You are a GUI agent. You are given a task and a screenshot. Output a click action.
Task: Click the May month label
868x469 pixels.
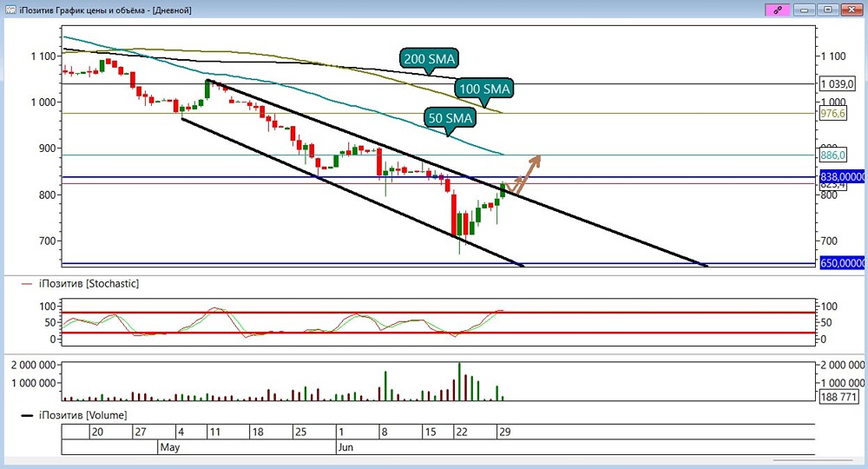coord(169,446)
